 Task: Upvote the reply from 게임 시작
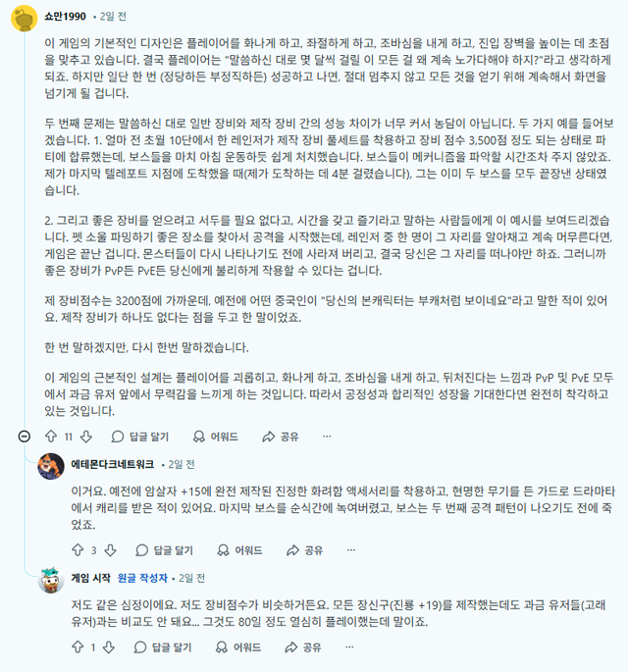[78, 647]
